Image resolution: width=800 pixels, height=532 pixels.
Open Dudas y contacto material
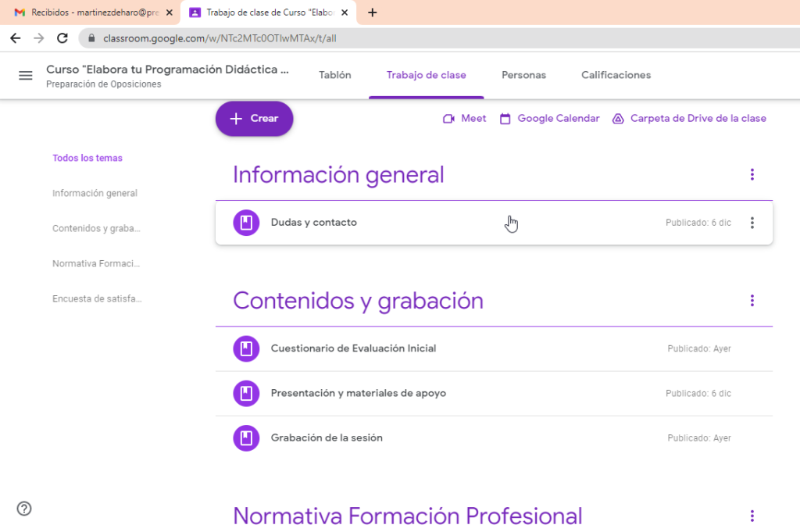(314, 223)
